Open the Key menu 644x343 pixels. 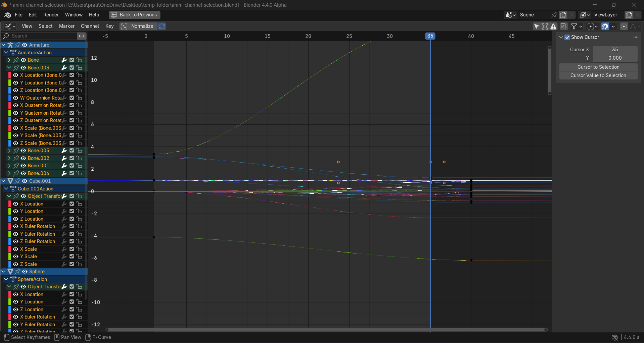[109, 26]
